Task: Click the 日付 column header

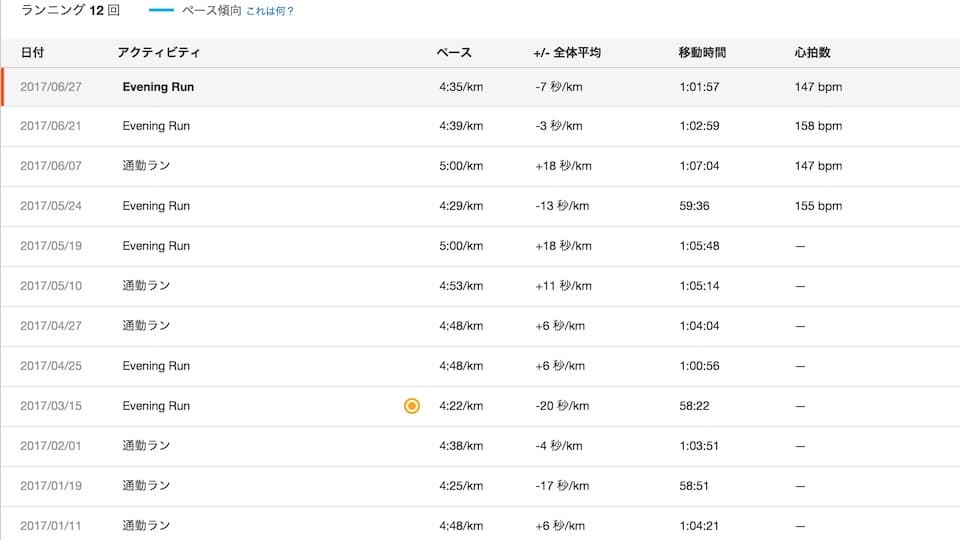Action: click(x=32, y=53)
